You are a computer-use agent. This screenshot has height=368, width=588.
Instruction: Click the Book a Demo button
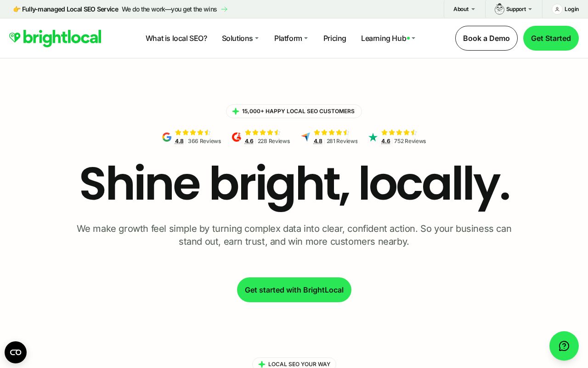pyautogui.click(x=486, y=38)
